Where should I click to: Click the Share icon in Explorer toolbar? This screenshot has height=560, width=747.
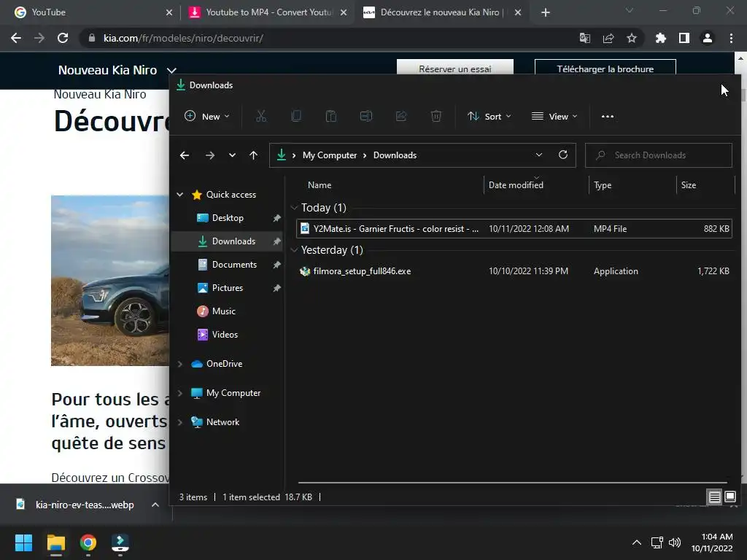tap(401, 116)
